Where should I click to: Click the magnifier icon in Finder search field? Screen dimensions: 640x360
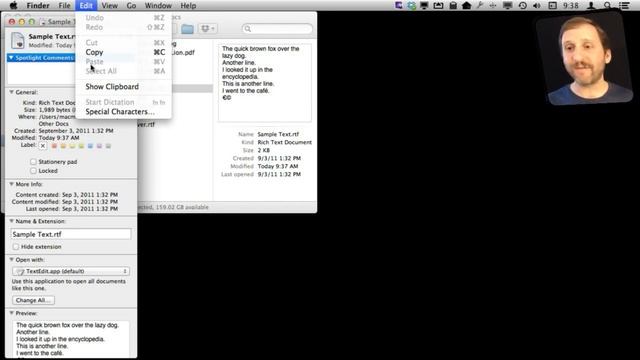(x=247, y=29)
